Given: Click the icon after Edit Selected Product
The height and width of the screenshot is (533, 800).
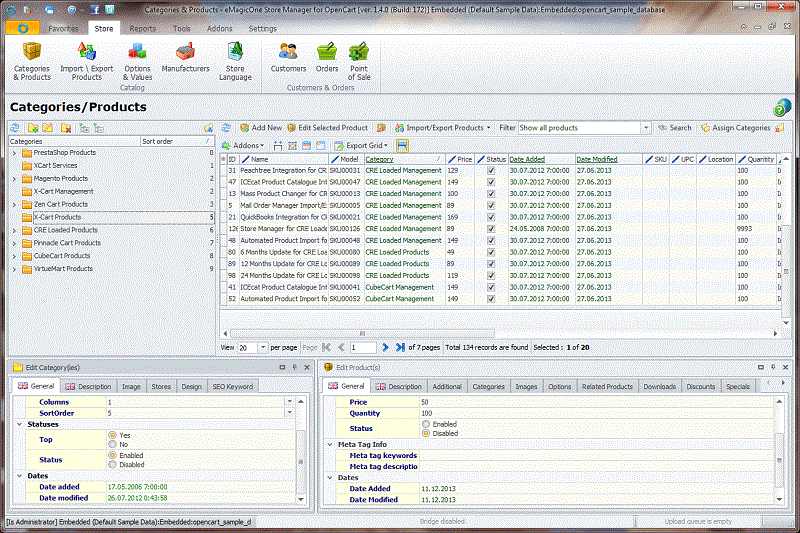Looking at the screenshot, I should pos(381,128).
